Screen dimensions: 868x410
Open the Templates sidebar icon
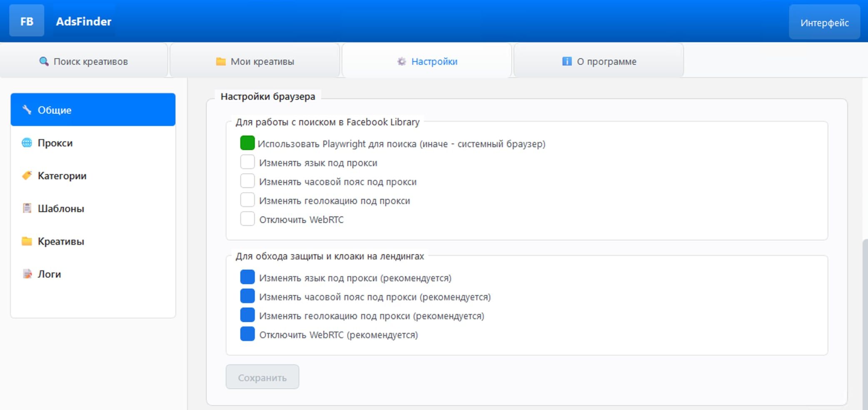pyautogui.click(x=27, y=208)
